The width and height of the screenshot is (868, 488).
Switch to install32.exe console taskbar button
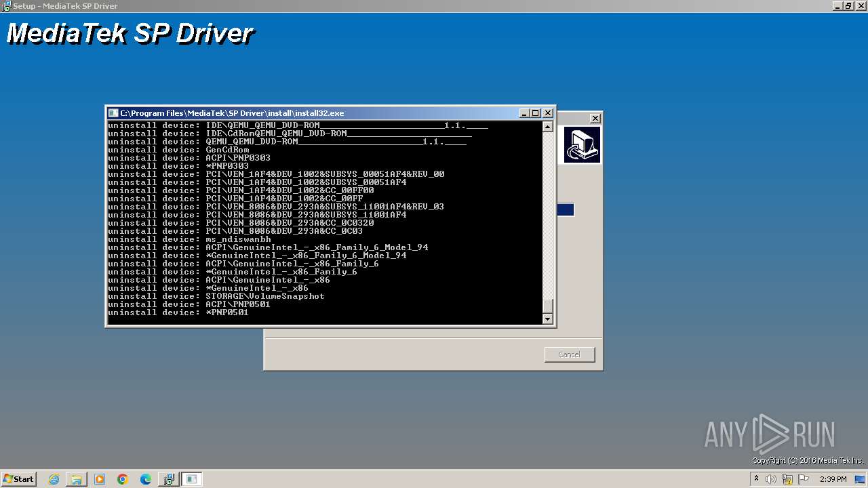pos(192,479)
